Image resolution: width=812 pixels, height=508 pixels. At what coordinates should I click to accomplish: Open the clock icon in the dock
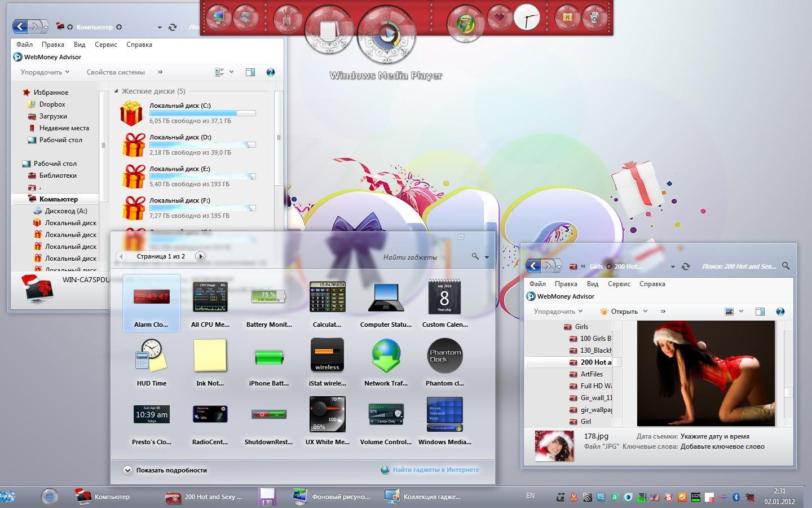point(527,17)
